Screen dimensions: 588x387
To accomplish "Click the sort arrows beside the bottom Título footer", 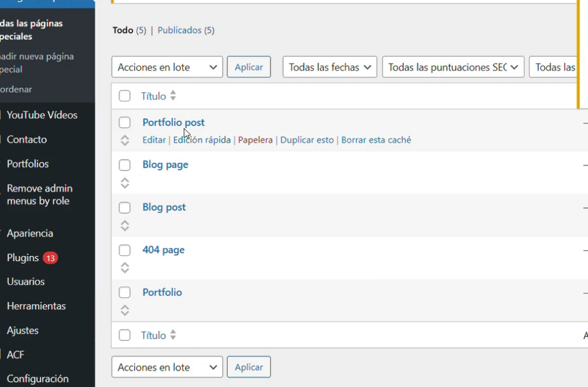I will pyautogui.click(x=173, y=335).
